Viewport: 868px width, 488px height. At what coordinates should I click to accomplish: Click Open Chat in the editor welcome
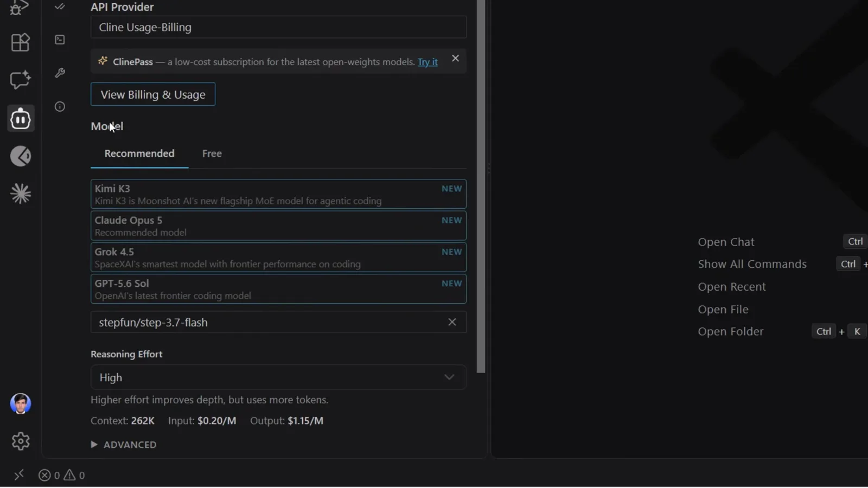(726, 242)
